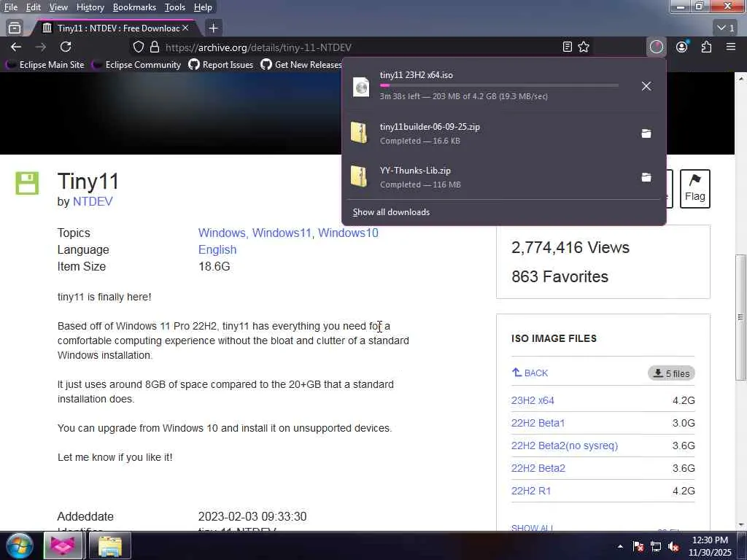Download all with the 5 files button

click(671, 373)
